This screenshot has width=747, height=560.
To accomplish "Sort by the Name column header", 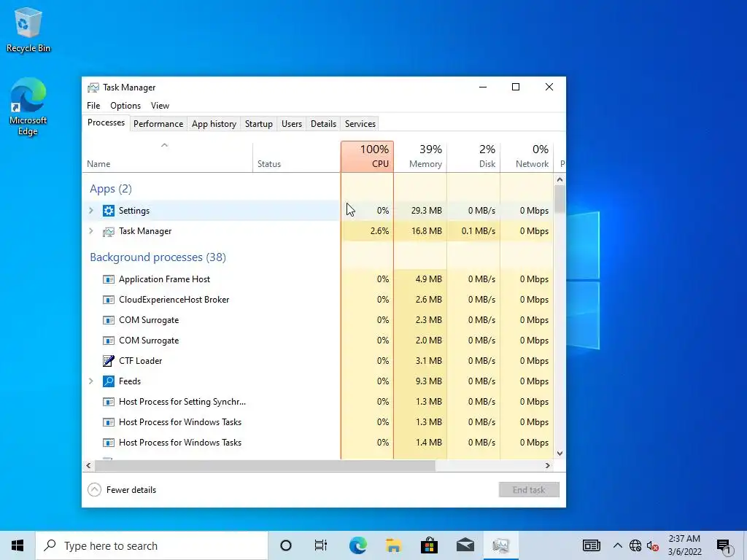I will [167, 157].
